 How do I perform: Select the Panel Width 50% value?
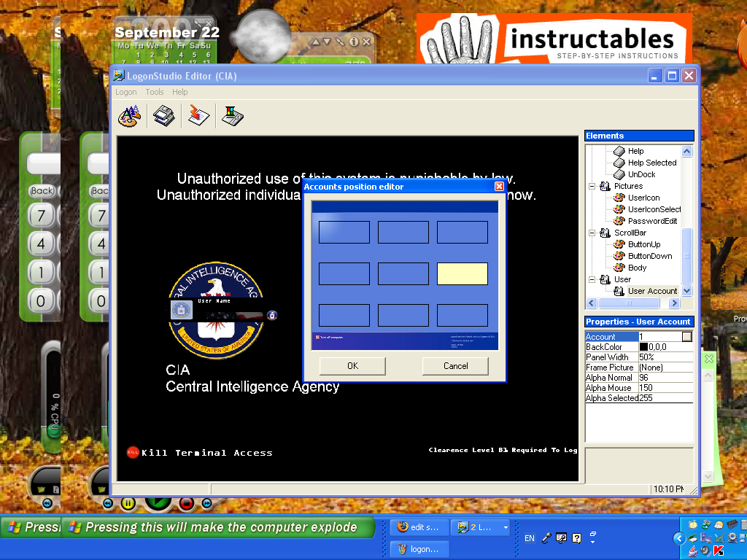click(x=665, y=357)
